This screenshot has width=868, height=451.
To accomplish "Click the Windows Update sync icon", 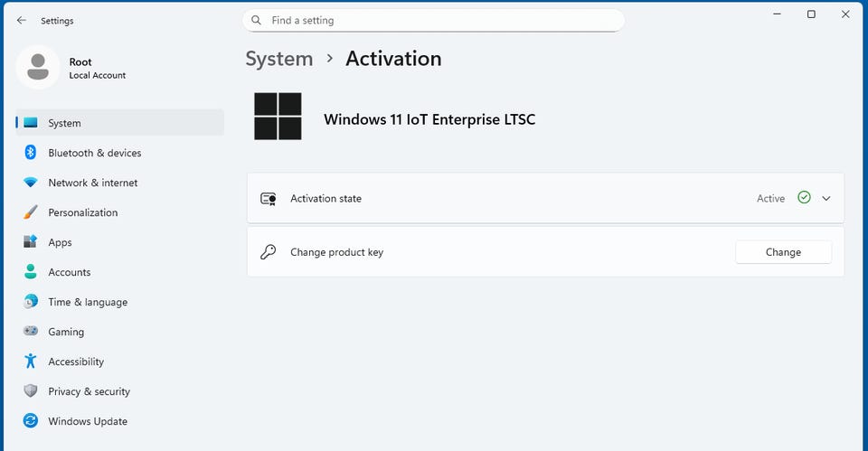I will [x=31, y=421].
